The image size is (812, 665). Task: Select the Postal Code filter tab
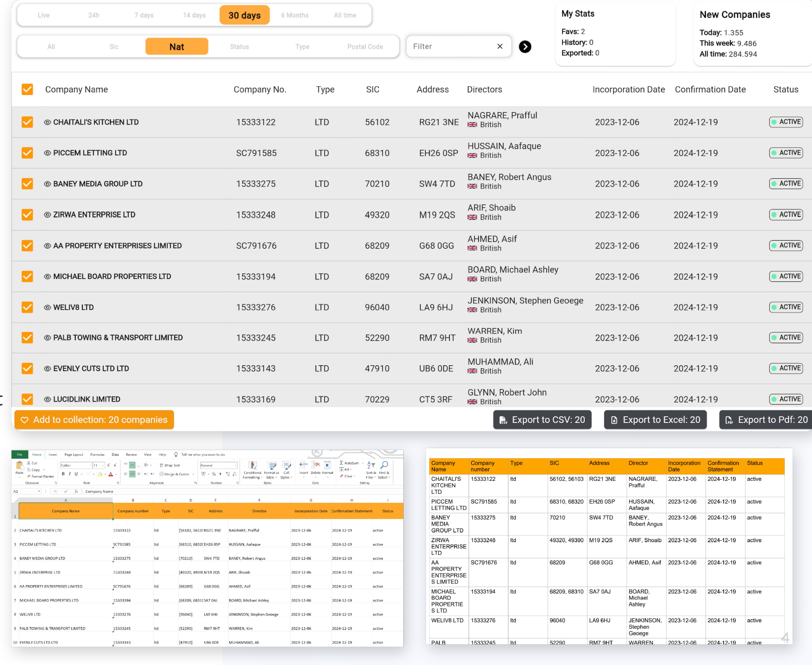click(x=365, y=47)
